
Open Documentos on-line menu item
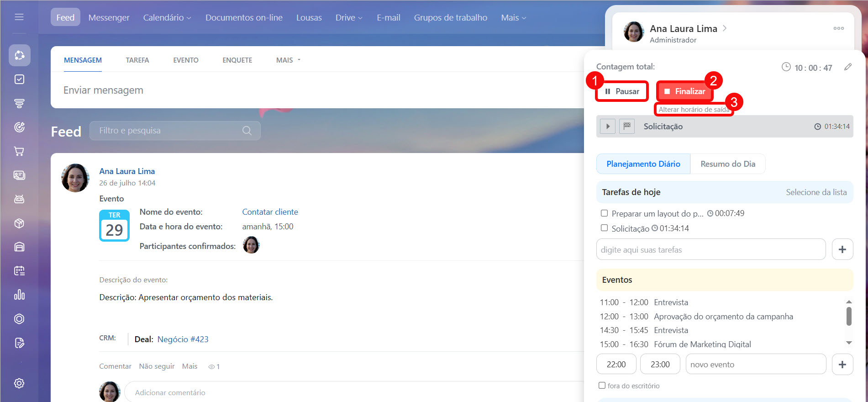point(244,17)
